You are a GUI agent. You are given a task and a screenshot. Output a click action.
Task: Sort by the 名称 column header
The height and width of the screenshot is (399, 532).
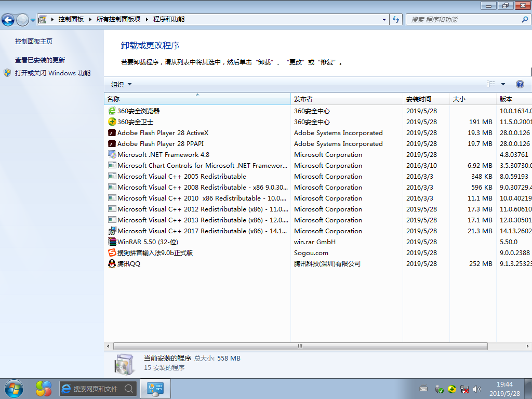pos(197,99)
